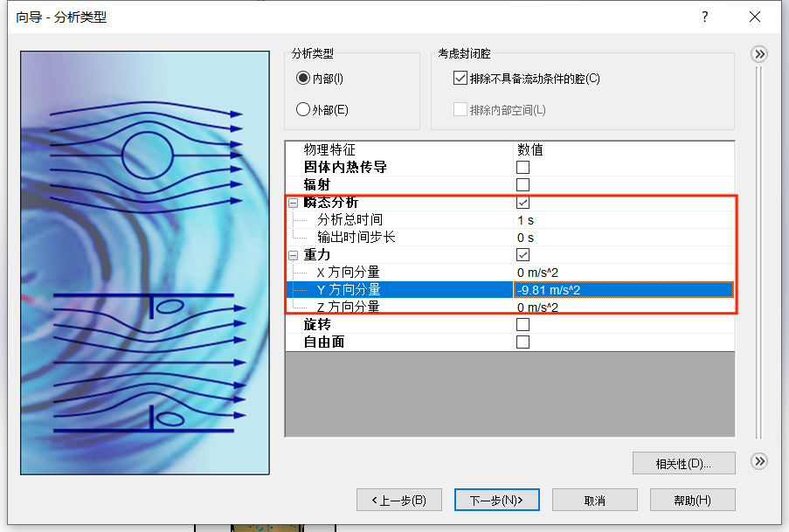Viewport: 789px width, 532px height.
Task: Enable the 自由面 option
Action: (523, 342)
